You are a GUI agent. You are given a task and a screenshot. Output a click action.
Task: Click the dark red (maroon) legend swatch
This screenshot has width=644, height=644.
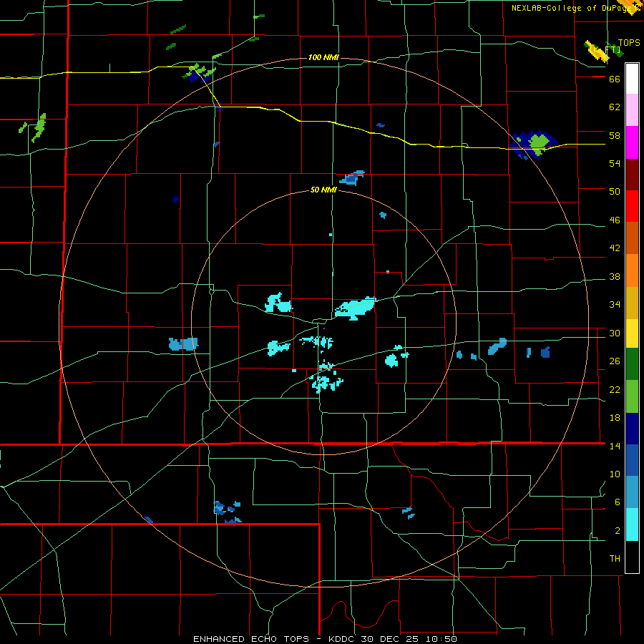[x=632, y=175]
